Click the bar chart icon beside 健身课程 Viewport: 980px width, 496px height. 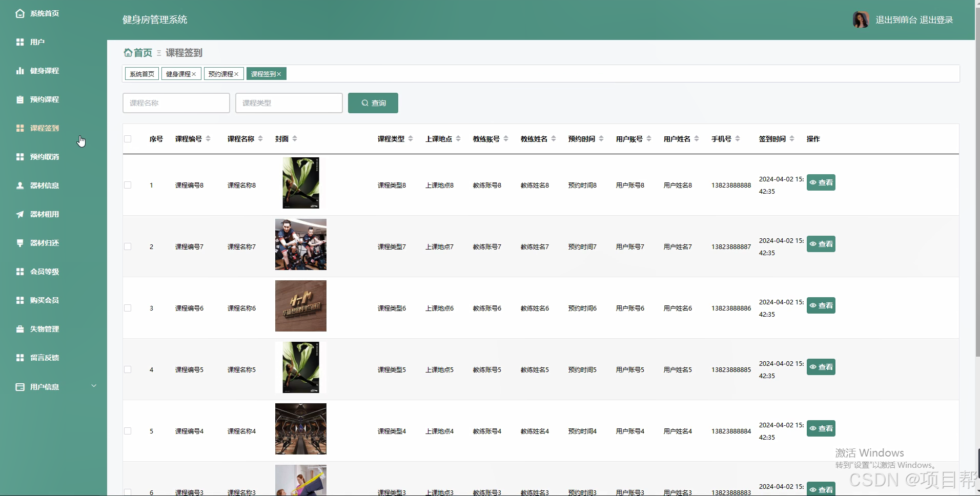coord(20,71)
